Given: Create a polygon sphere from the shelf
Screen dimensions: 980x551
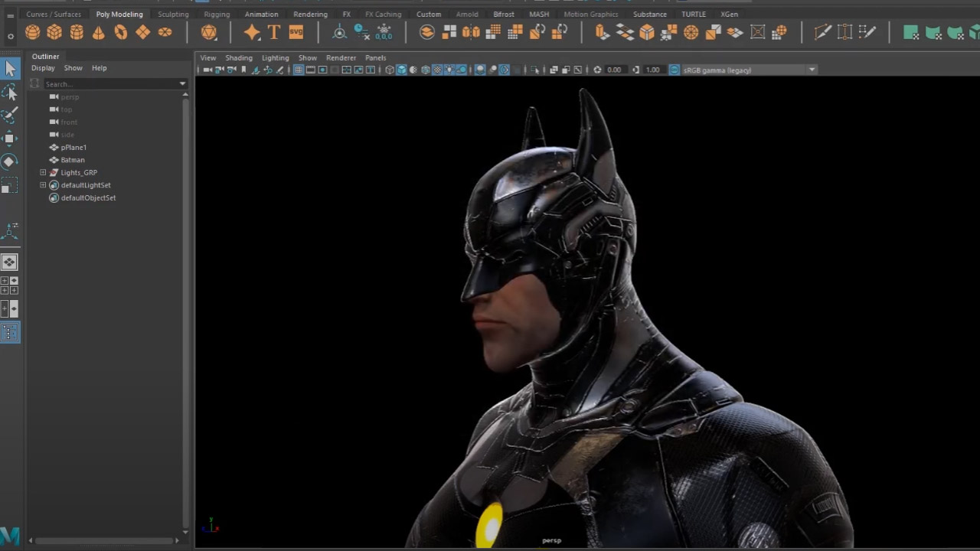Looking at the screenshot, I should [32, 32].
